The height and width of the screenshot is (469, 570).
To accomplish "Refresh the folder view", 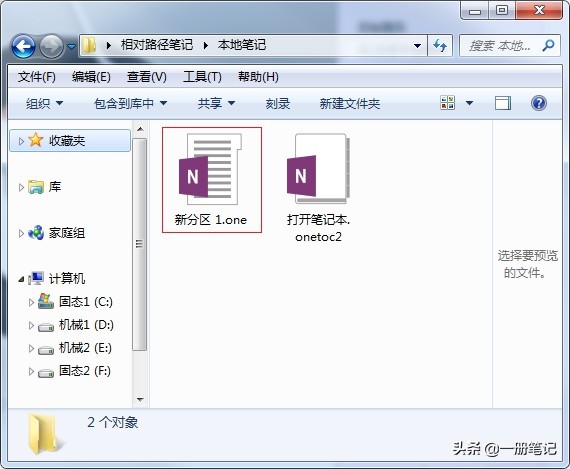I will pyautogui.click(x=440, y=45).
